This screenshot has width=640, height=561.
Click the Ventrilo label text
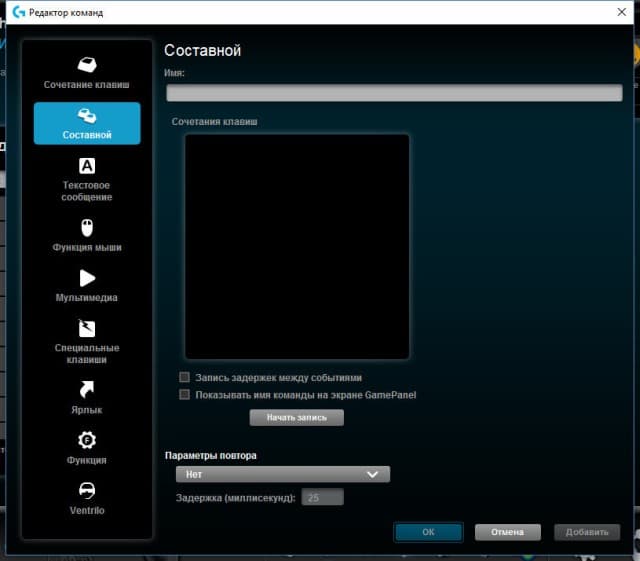(x=87, y=510)
